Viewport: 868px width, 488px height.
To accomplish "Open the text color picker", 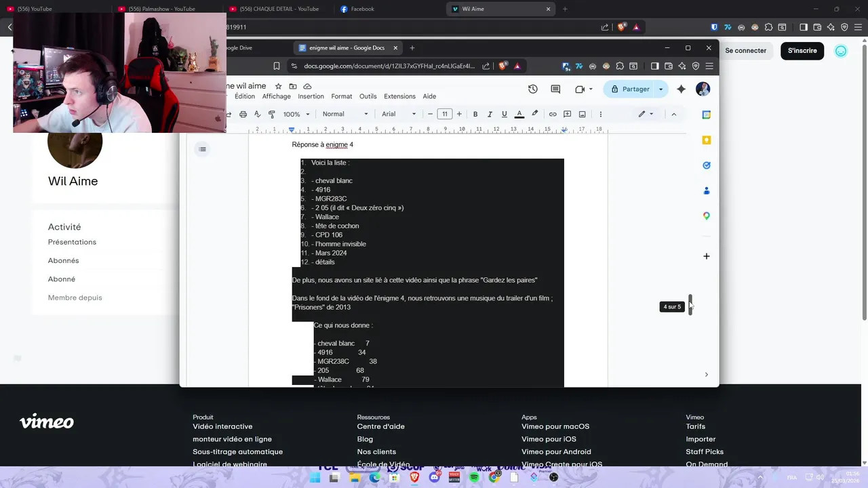I will click(x=519, y=114).
